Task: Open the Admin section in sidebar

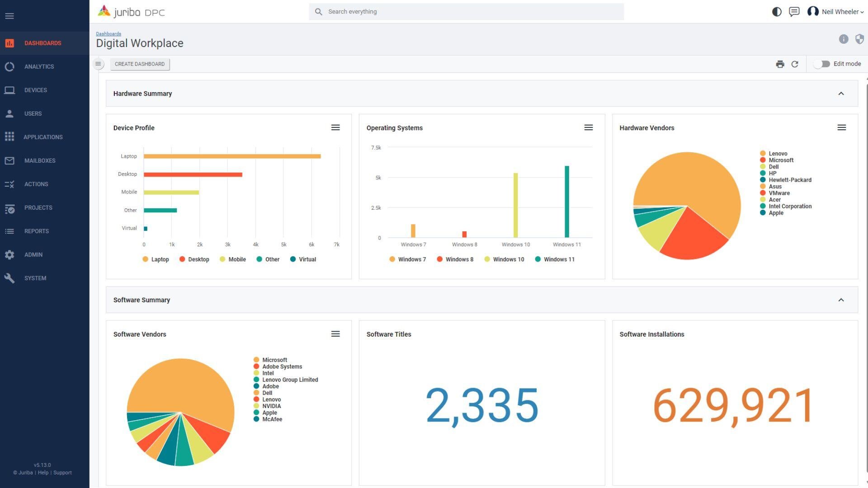Action: 33,254
